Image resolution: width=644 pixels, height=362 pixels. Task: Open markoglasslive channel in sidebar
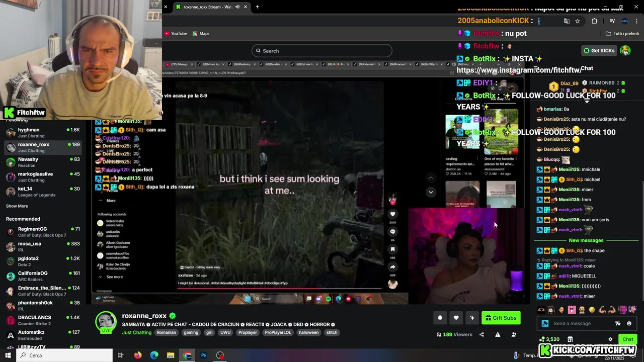(x=43, y=177)
